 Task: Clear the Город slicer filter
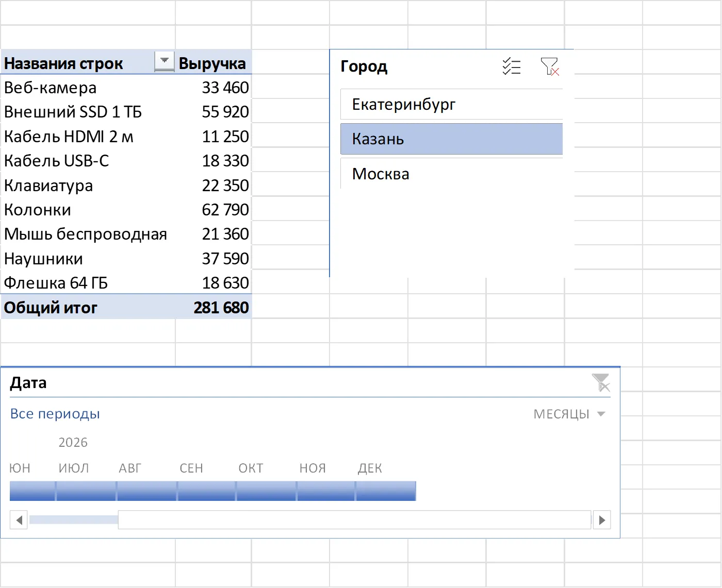tap(550, 66)
